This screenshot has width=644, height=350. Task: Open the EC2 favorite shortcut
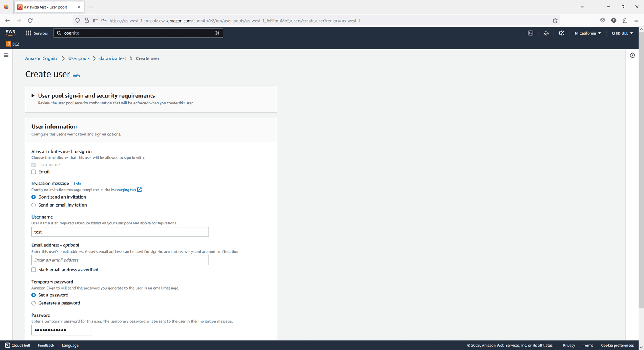[x=12, y=44]
